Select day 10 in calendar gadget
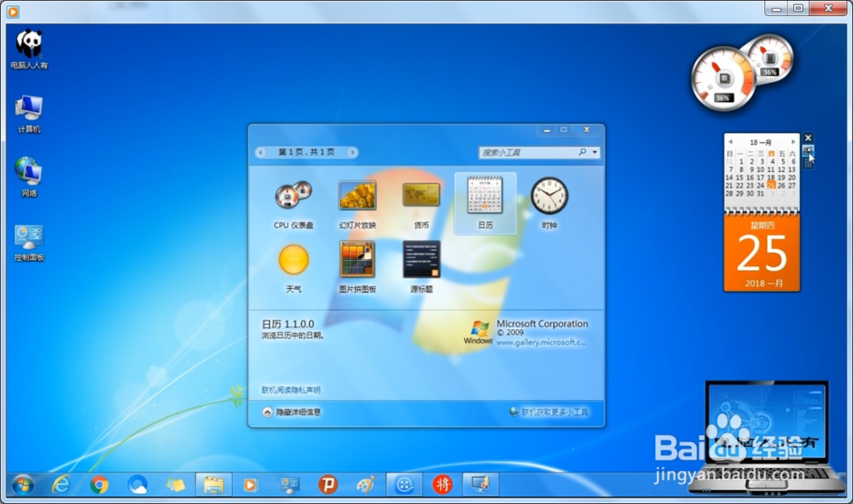 pos(761,170)
